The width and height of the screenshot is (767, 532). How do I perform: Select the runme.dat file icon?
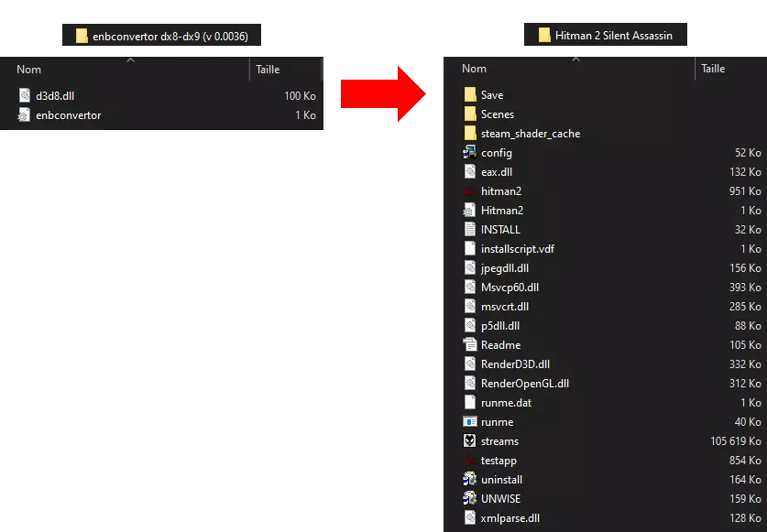tap(469, 402)
